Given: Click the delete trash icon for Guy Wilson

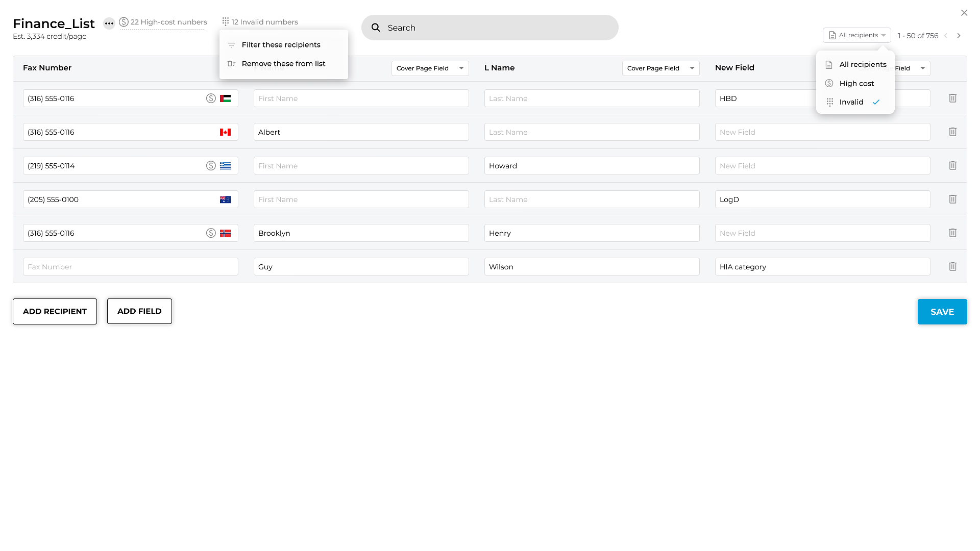Looking at the screenshot, I should pyautogui.click(x=952, y=266).
